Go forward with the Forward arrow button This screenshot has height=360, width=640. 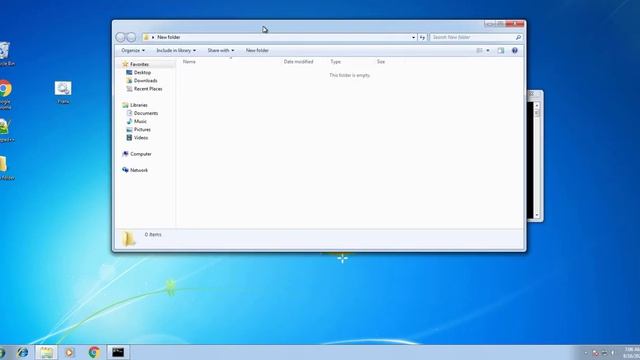pos(131,37)
